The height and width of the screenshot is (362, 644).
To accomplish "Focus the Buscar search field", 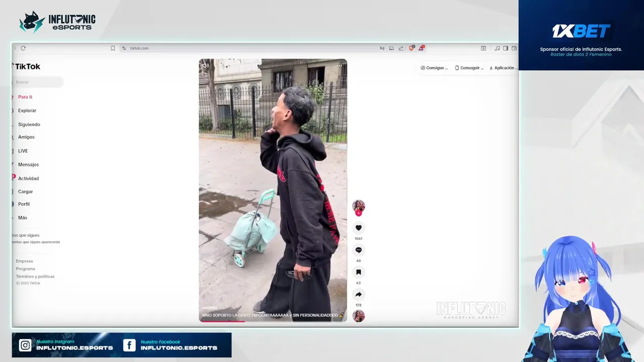I will click(x=38, y=82).
